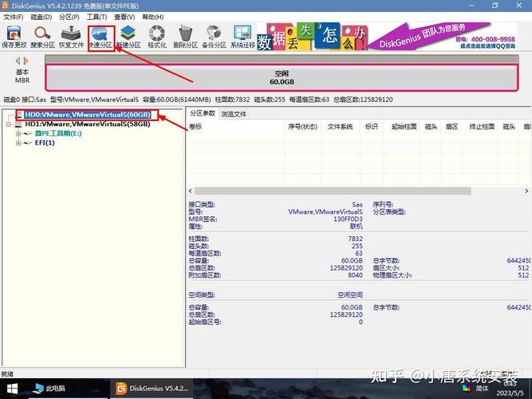Collapse the HD1:VMware disk tree node
The image size is (532, 399).
point(9,124)
